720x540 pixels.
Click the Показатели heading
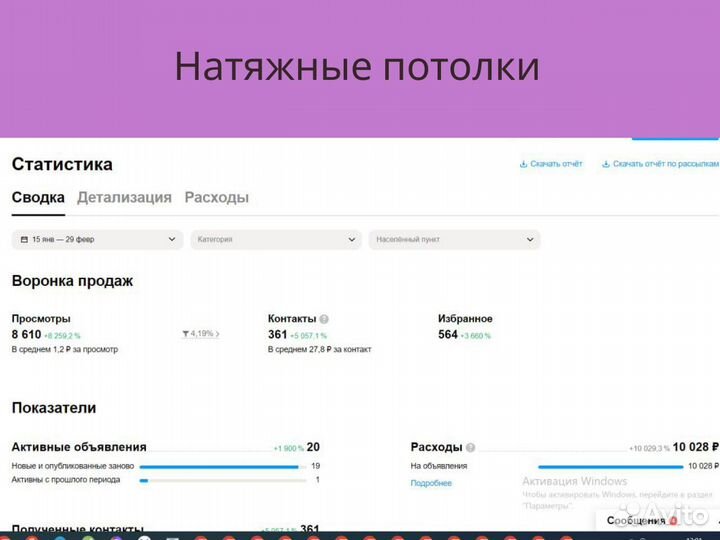pyautogui.click(x=54, y=408)
